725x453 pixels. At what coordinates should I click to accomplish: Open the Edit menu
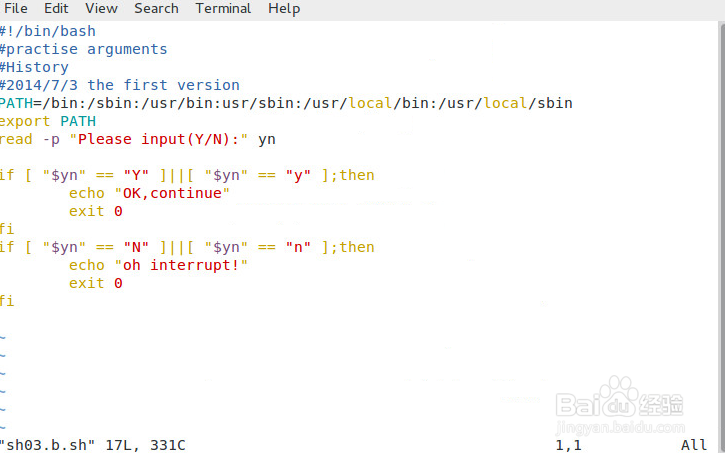click(56, 8)
